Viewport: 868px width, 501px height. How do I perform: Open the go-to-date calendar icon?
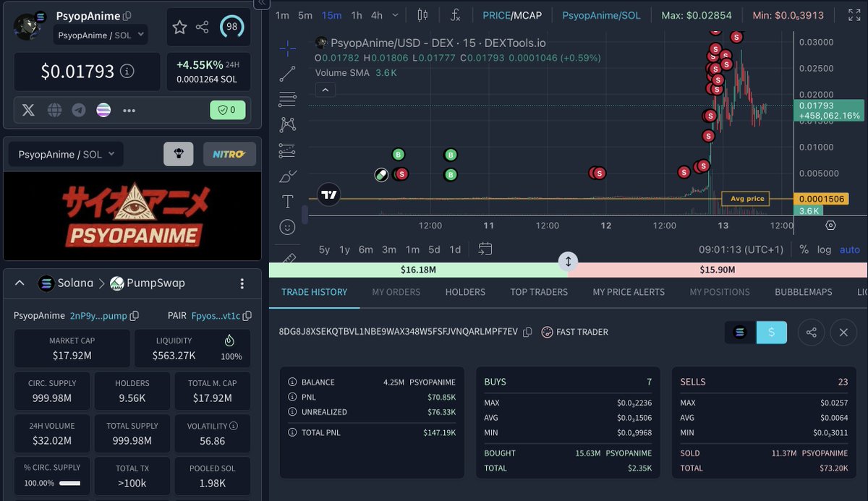485,249
